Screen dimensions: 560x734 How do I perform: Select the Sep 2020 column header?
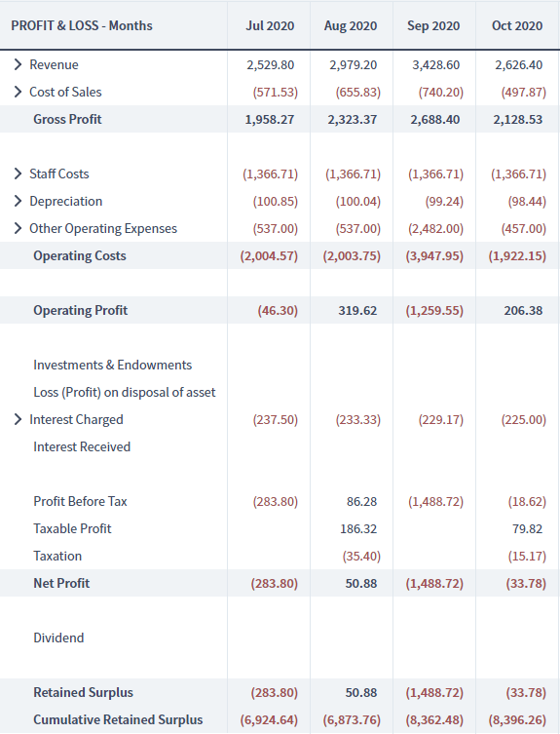pos(433,25)
